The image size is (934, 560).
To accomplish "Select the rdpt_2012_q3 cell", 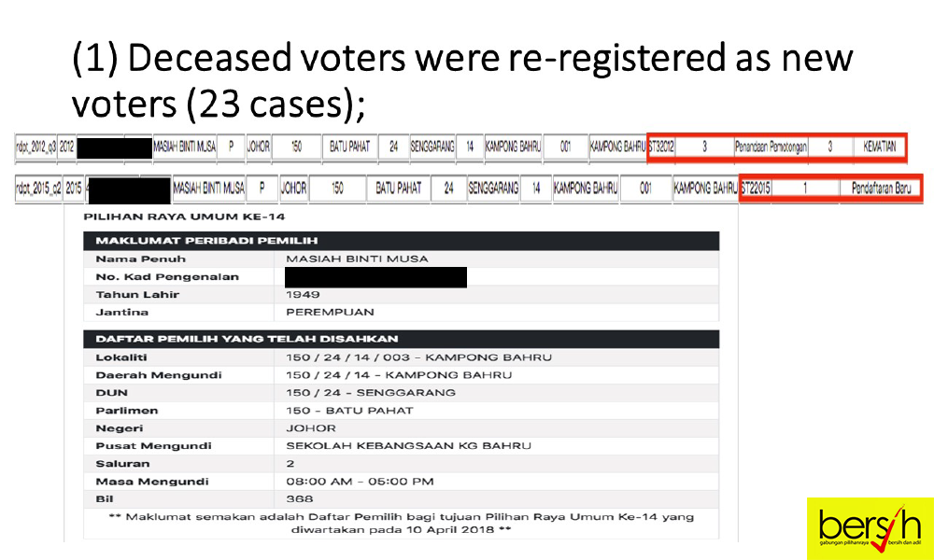I will tap(35, 147).
